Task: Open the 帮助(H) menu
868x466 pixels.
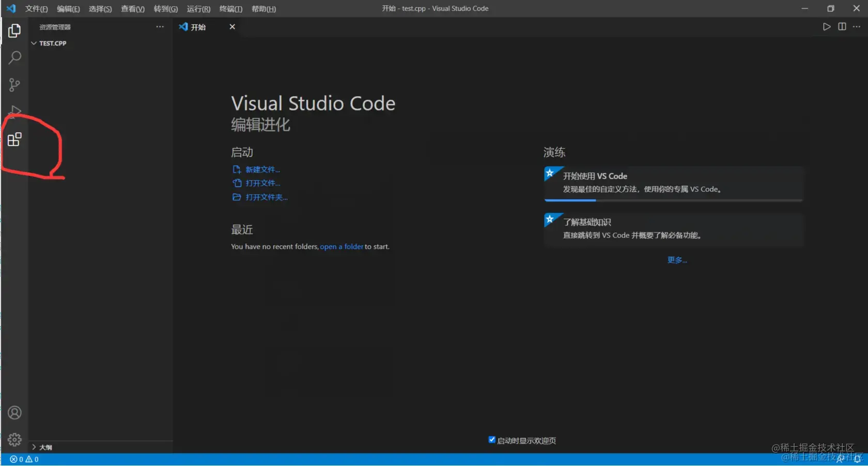Action: 263,9
